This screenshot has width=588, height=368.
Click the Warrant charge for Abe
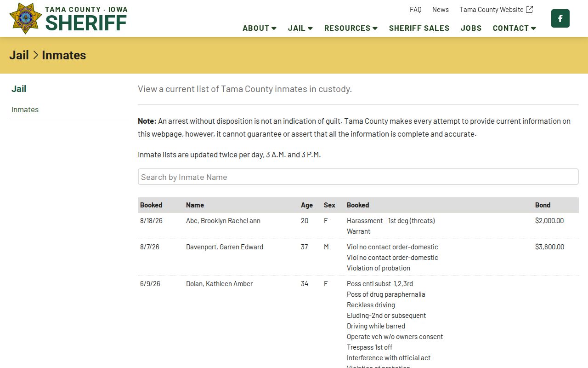coord(359,231)
